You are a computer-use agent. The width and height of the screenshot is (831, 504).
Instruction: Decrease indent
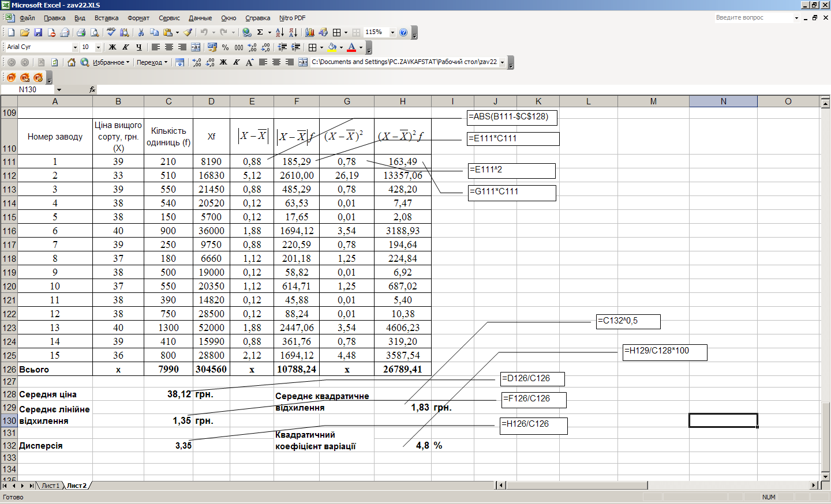point(282,47)
